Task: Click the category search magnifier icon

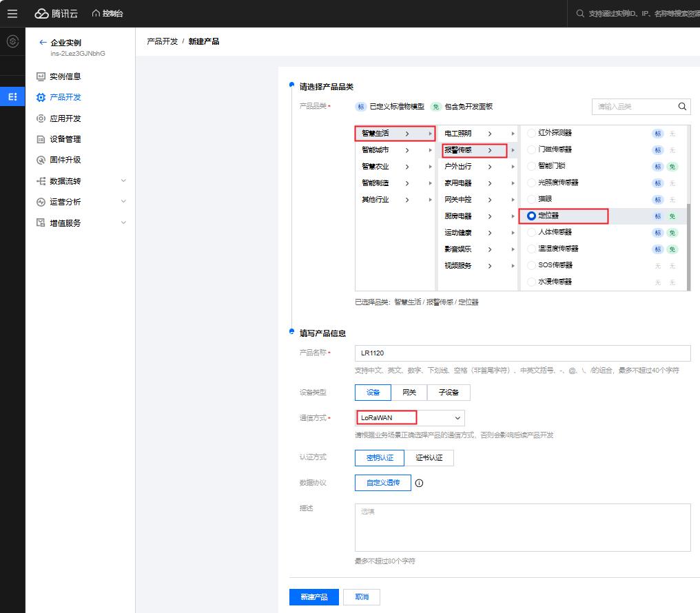Action: pyautogui.click(x=682, y=106)
